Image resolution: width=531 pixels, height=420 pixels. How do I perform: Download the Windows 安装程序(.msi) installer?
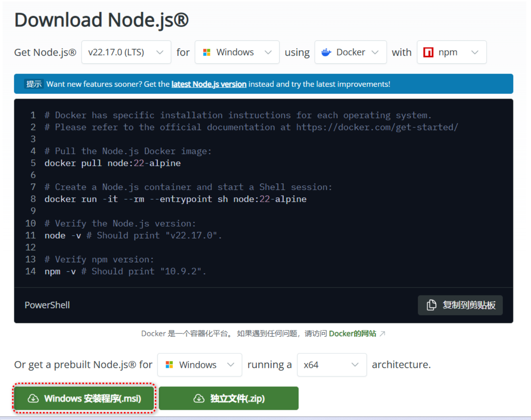(84, 398)
